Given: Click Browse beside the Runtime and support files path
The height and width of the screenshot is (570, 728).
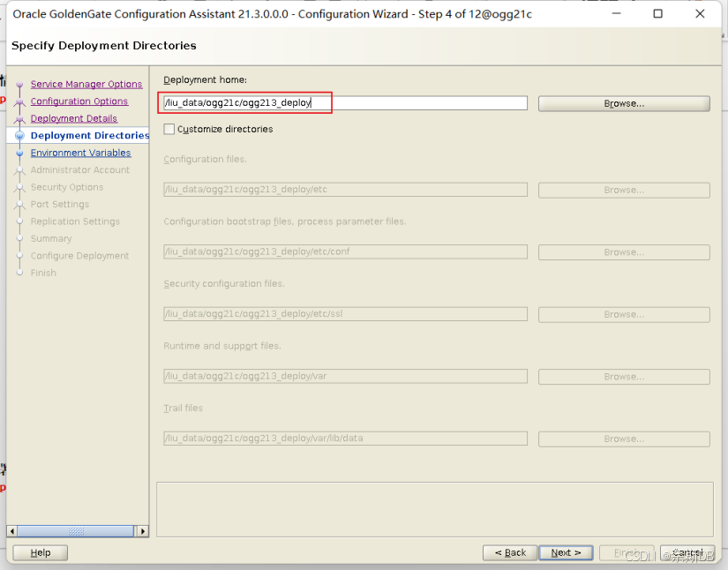Looking at the screenshot, I should click(624, 377).
